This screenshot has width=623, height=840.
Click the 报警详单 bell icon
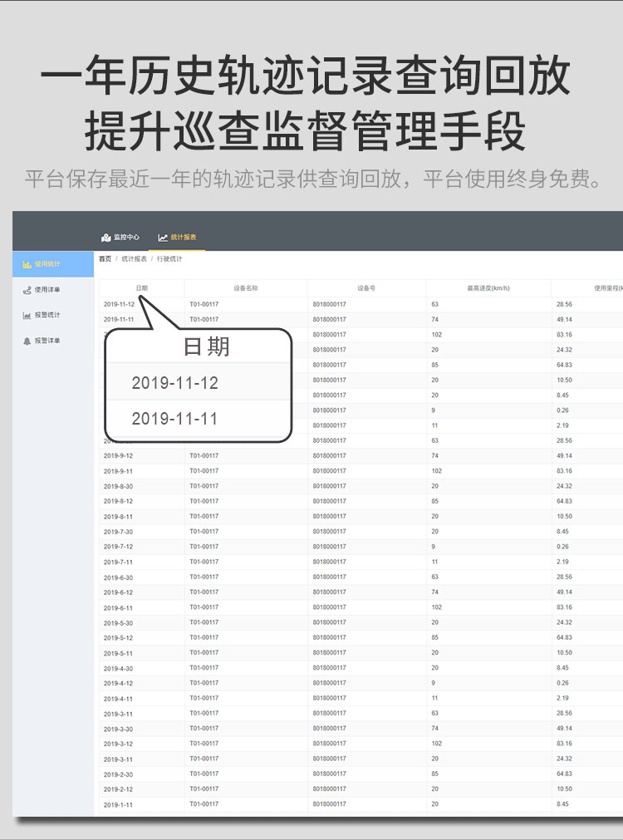click(27, 341)
